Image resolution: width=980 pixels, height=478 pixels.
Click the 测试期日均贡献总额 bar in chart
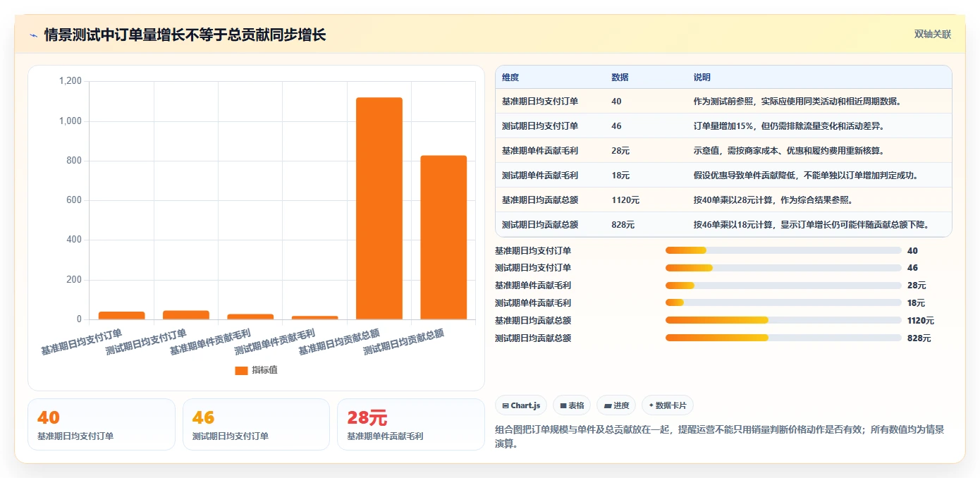tap(443, 238)
